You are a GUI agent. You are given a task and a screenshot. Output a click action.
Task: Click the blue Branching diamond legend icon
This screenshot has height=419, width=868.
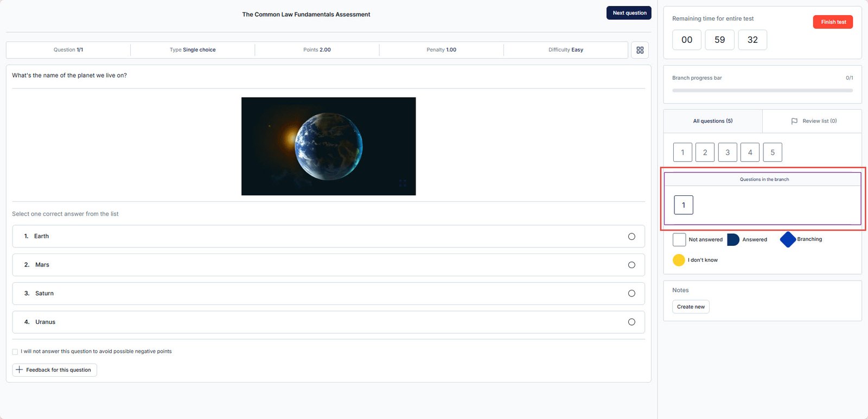pos(788,239)
